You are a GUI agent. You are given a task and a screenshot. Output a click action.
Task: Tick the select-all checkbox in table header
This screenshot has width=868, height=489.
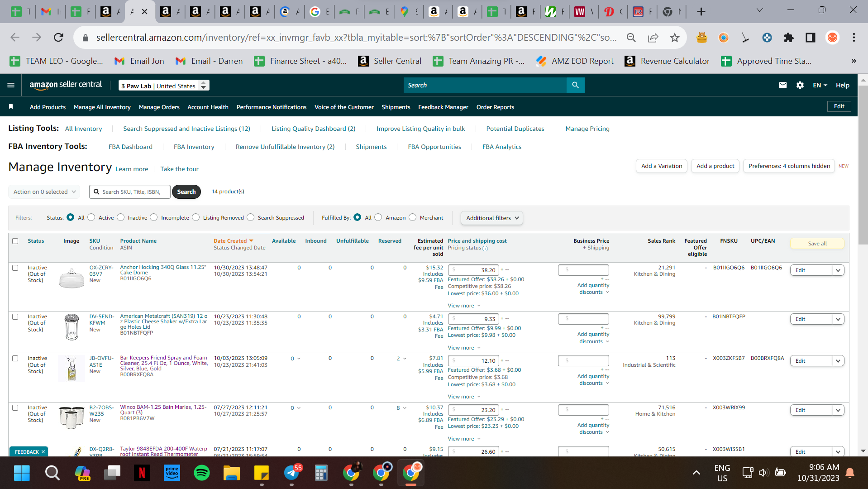[15, 241]
